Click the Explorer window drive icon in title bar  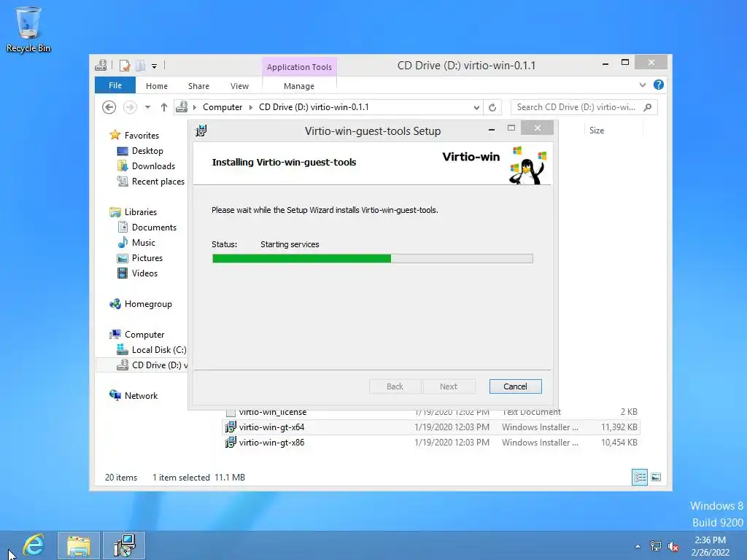(x=101, y=65)
